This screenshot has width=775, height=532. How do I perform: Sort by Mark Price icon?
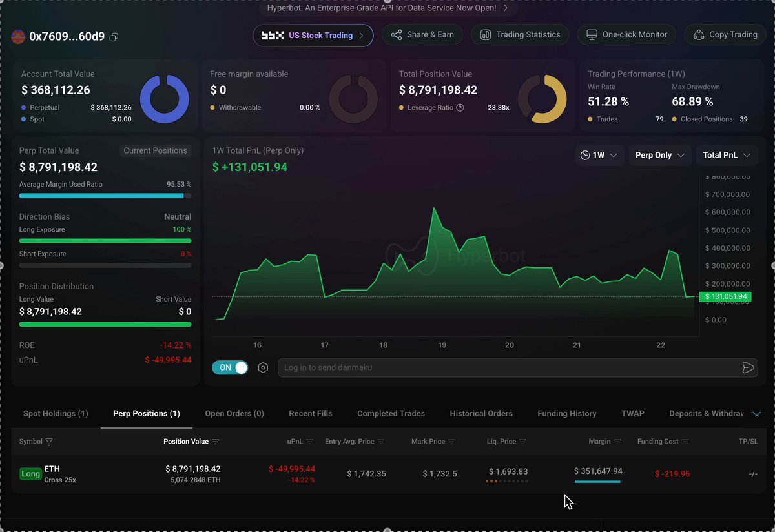click(x=451, y=442)
